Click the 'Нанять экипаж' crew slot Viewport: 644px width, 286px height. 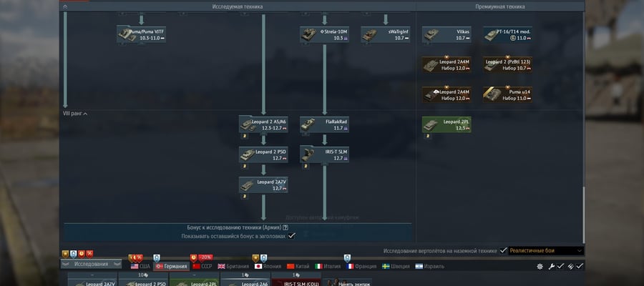click(x=348, y=282)
